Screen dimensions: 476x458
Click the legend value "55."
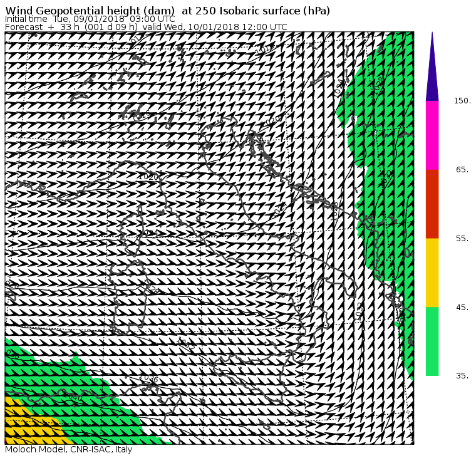pos(462,239)
